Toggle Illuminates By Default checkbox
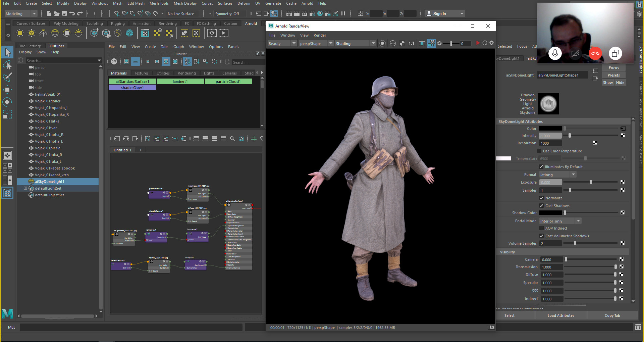This screenshot has width=644, height=342. pyautogui.click(x=541, y=167)
